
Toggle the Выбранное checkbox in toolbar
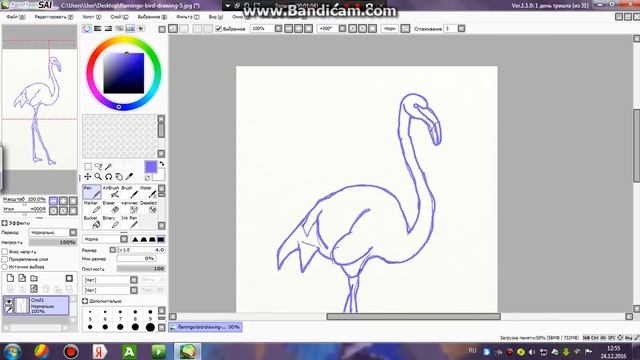[218, 29]
